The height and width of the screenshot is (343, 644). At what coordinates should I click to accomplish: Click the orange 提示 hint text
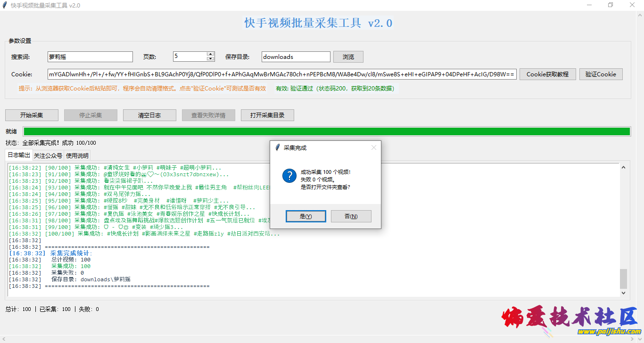click(x=142, y=88)
